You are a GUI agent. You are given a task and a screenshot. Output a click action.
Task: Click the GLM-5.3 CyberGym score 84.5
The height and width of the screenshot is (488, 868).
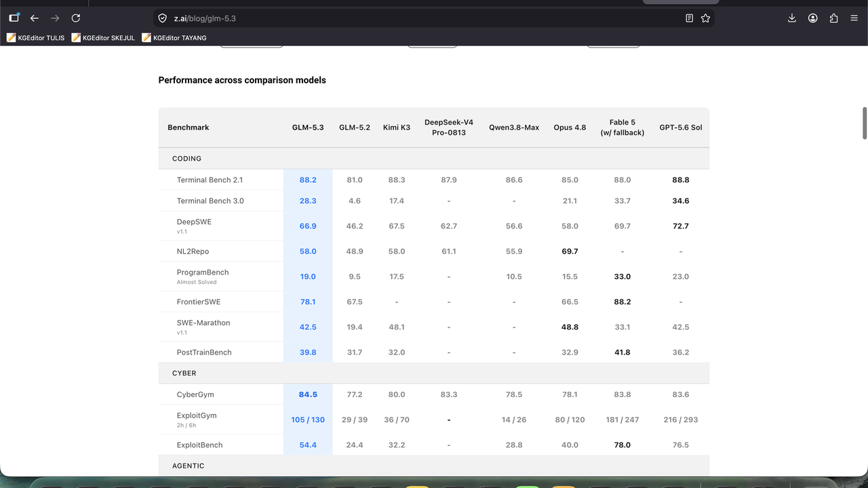pos(308,394)
